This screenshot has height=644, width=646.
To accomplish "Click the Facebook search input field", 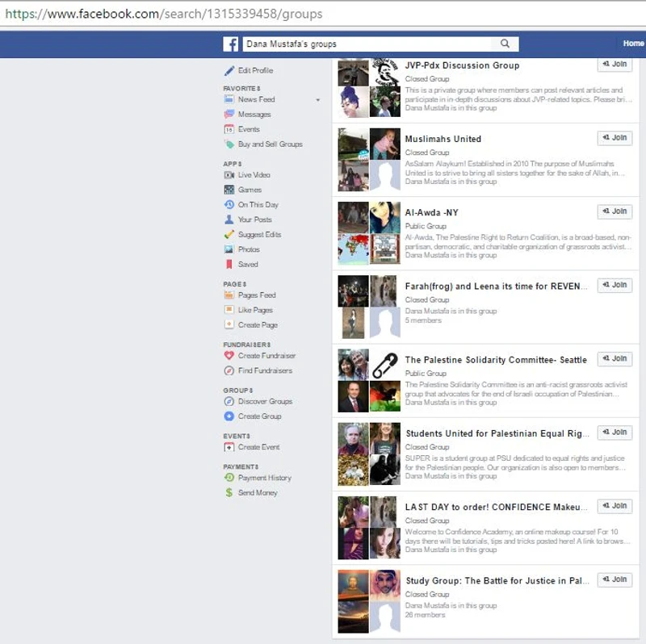I will 367,44.
